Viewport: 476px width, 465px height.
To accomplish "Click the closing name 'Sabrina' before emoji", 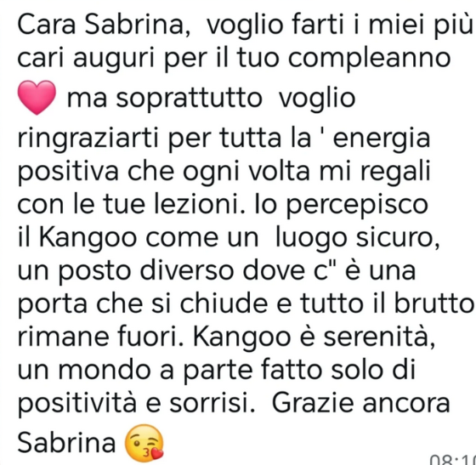I will [x=66, y=443].
